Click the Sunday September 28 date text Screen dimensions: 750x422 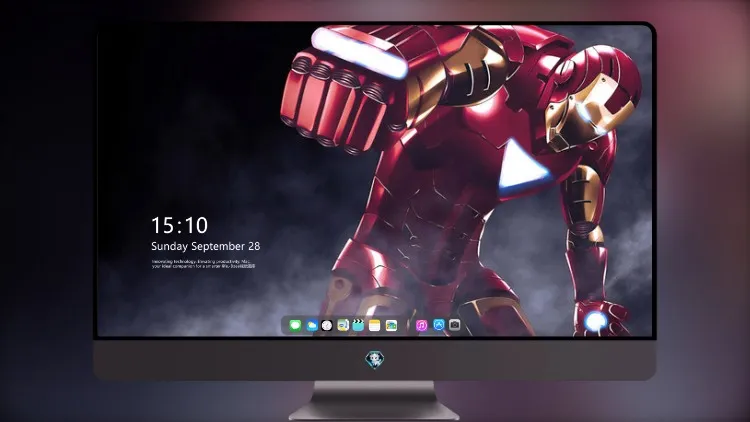pos(206,246)
